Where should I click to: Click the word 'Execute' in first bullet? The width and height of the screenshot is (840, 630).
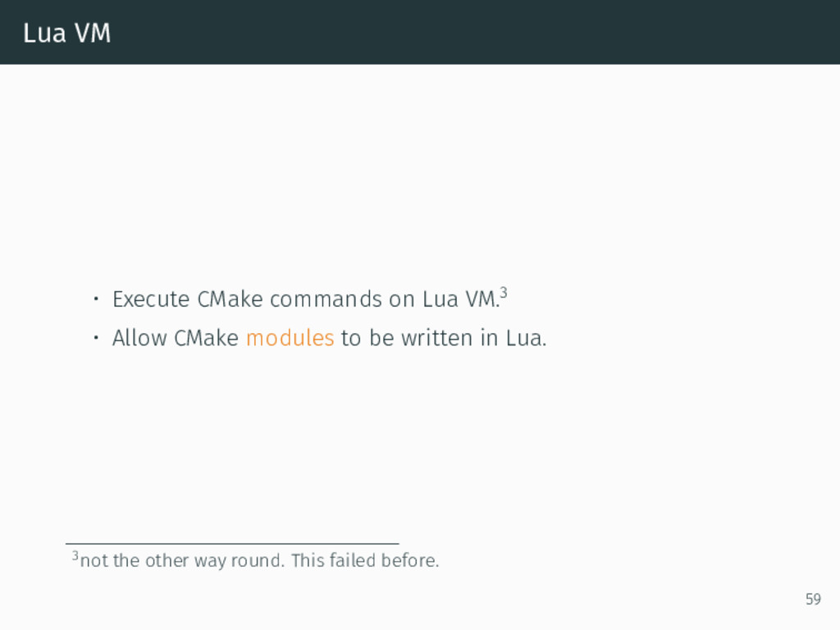[151, 299]
